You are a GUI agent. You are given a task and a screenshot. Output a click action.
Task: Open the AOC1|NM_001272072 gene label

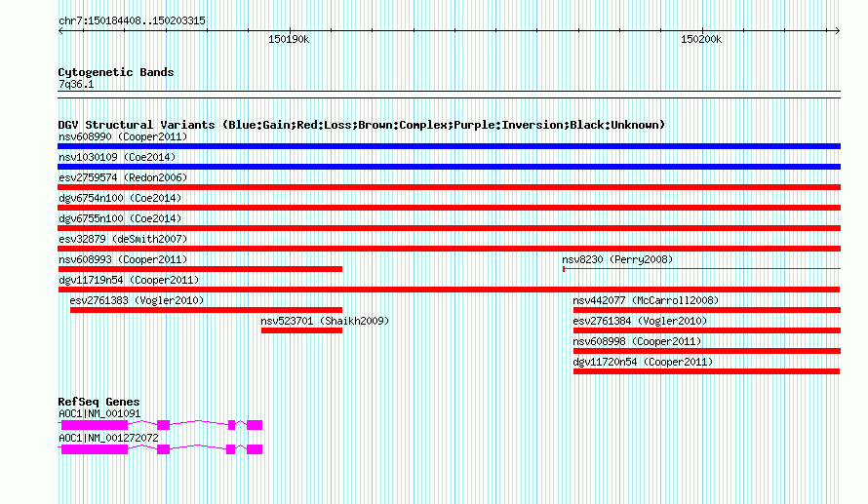pyautogui.click(x=108, y=438)
